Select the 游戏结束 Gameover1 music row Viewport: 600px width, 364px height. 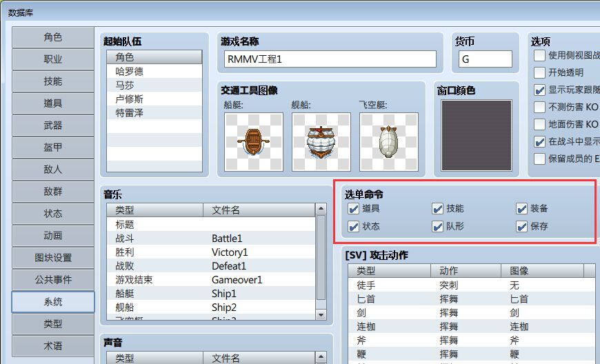[x=211, y=279]
